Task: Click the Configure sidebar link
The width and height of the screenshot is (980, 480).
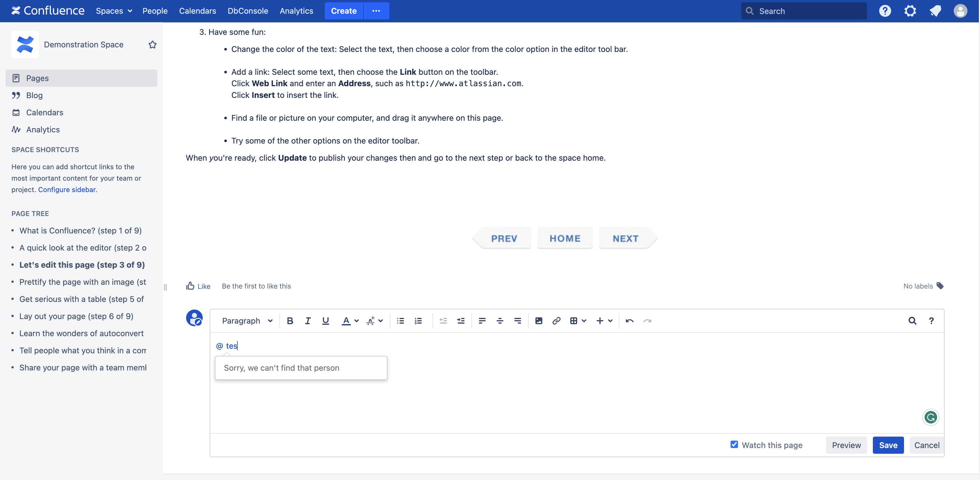Action: (67, 189)
